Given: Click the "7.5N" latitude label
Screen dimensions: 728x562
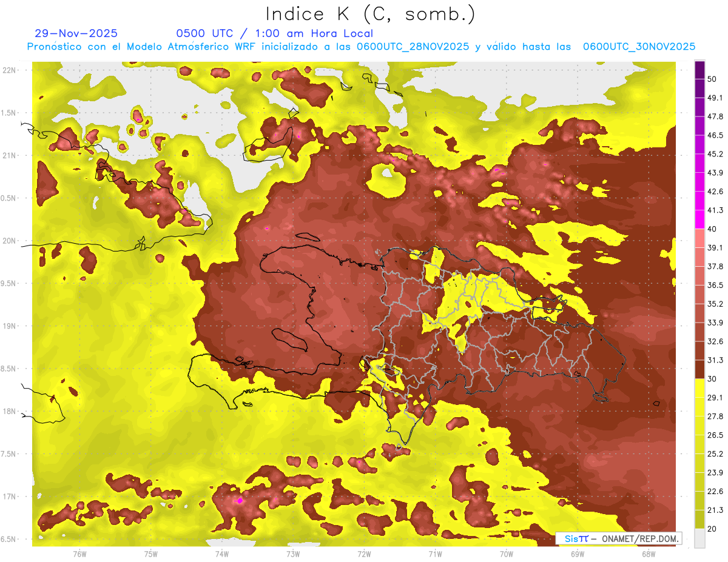Looking at the screenshot, I should [x=9, y=454].
